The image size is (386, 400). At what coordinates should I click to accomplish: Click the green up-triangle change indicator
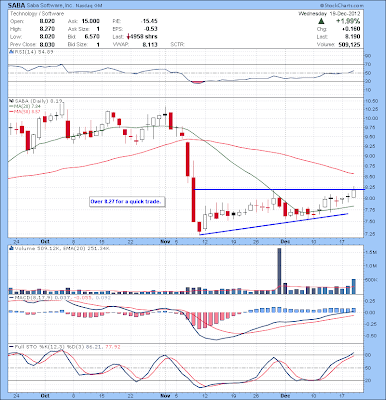[x=321, y=21]
